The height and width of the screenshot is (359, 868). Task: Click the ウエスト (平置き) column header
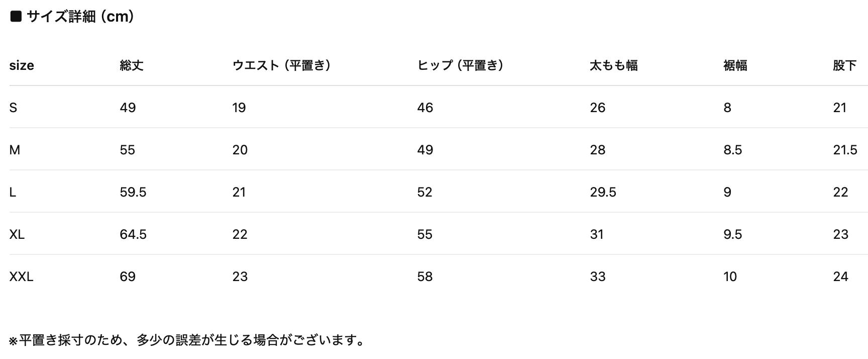tap(281, 65)
